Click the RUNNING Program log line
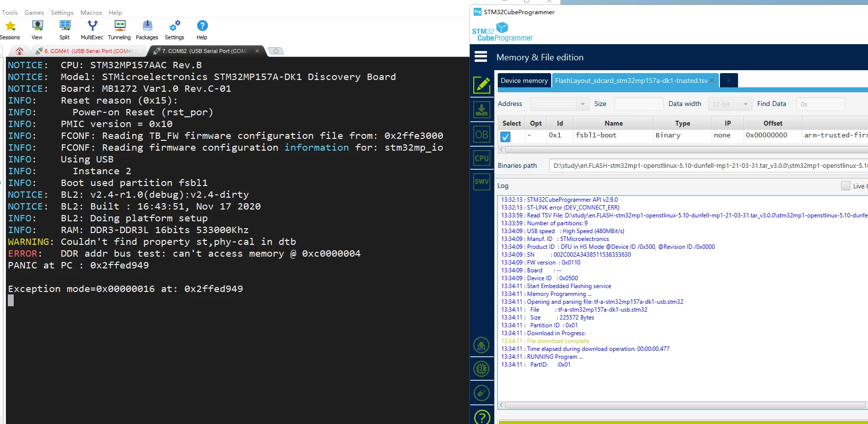 (542, 357)
